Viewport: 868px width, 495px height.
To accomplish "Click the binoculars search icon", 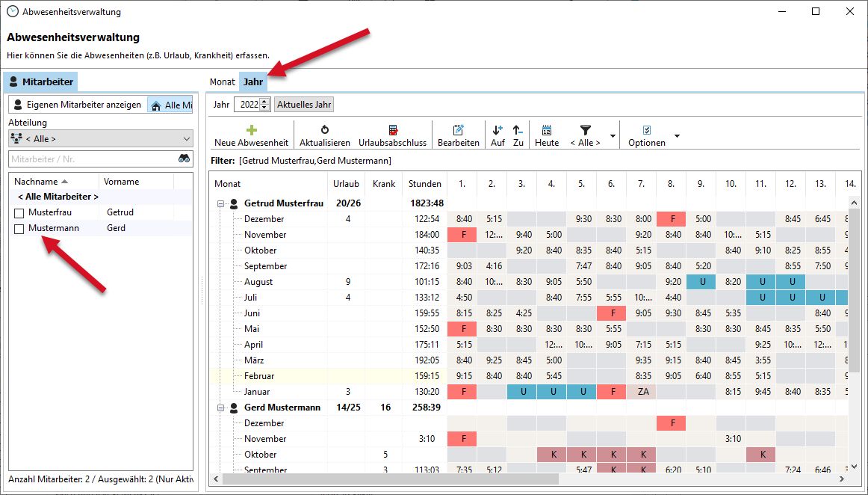I will click(x=184, y=159).
